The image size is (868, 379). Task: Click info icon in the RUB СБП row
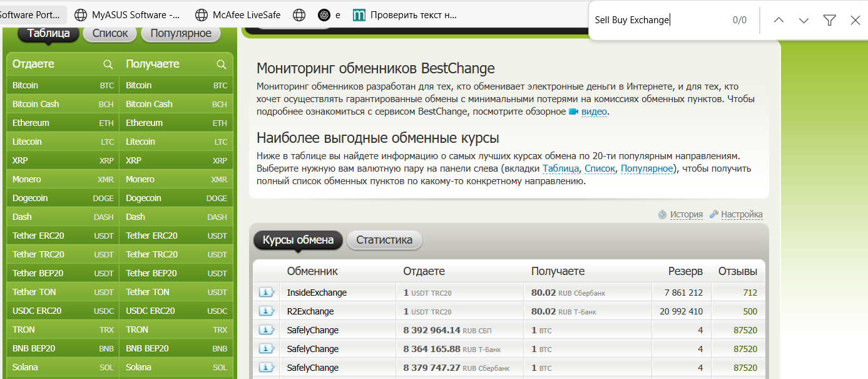click(267, 330)
